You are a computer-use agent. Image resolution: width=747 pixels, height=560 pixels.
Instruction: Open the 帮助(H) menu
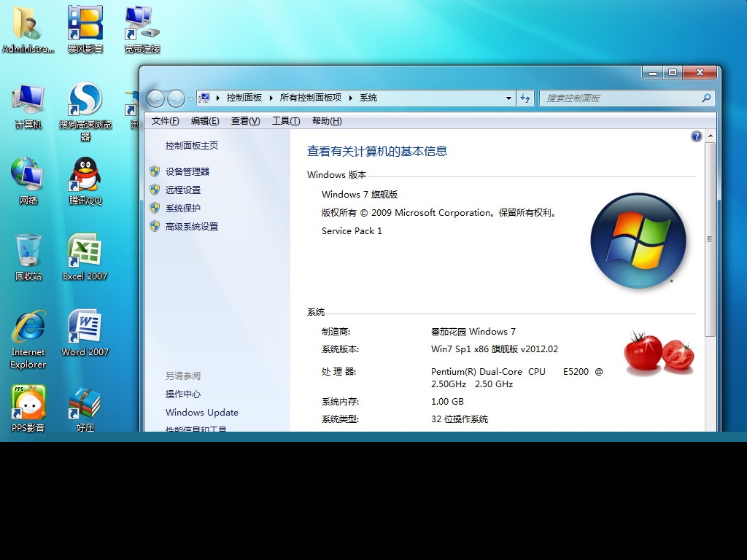point(327,121)
